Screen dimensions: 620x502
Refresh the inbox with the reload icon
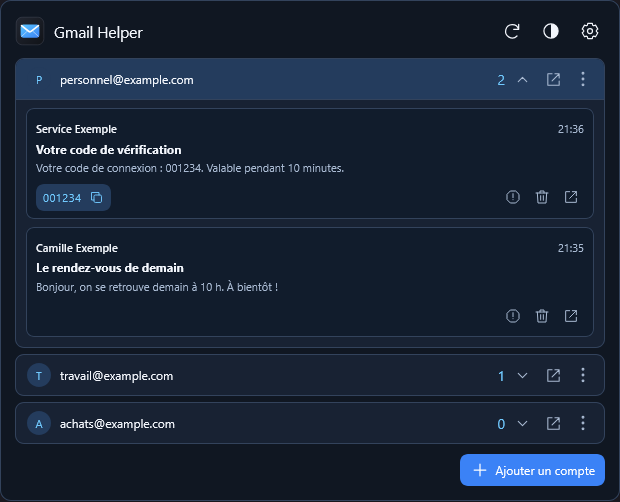(512, 31)
